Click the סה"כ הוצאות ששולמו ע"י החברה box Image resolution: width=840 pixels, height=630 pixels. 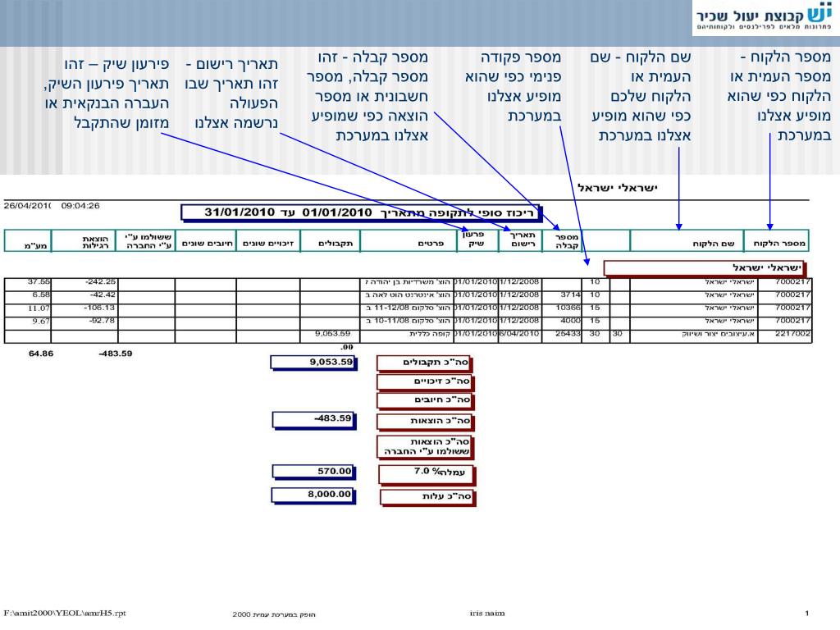tap(426, 447)
